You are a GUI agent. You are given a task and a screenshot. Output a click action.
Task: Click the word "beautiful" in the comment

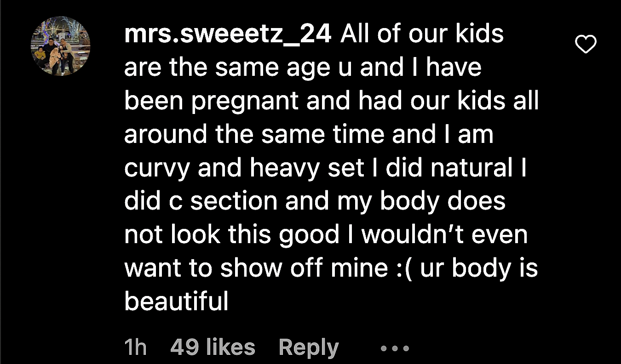[176, 301]
